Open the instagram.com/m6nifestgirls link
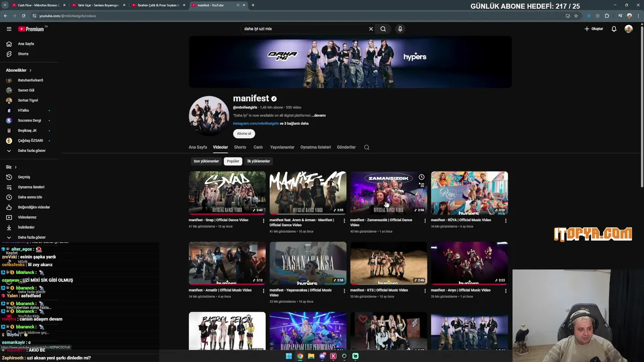644x362 pixels. pos(256,124)
